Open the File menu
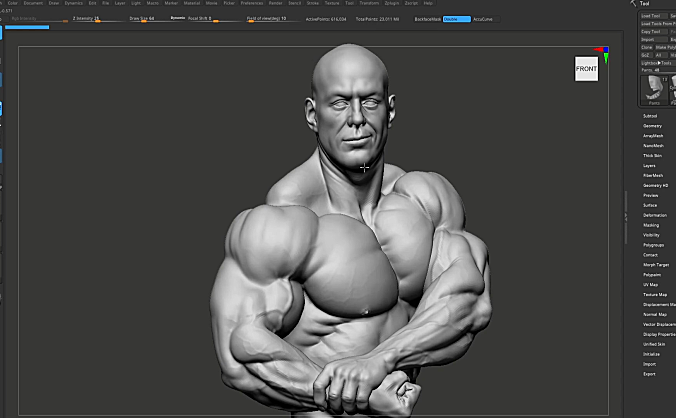 click(x=106, y=3)
